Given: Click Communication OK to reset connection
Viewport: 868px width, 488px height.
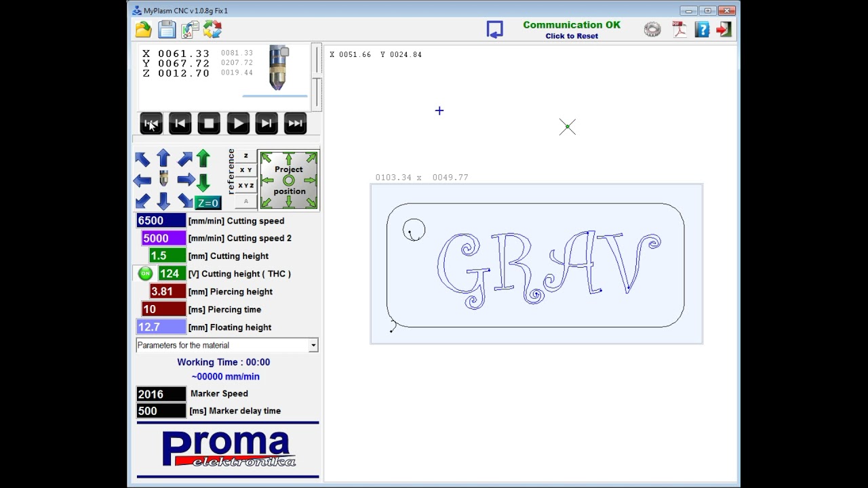Looking at the screenshot, I should coord(572,25).
